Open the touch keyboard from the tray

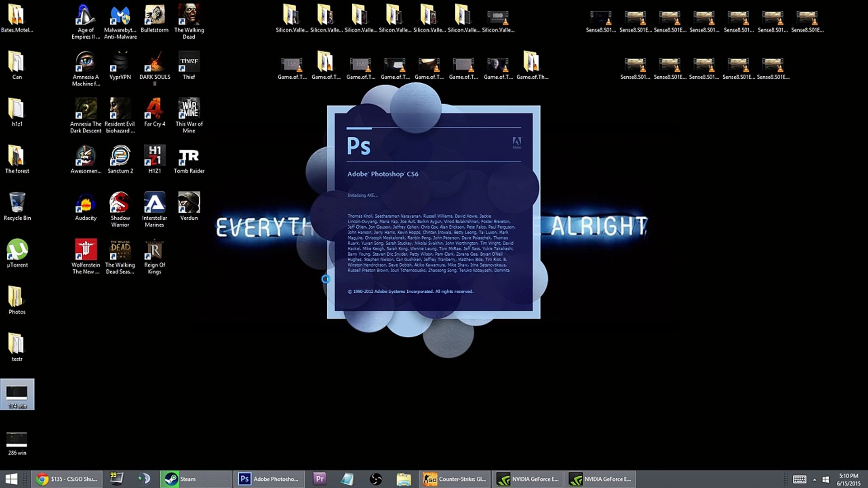(x=799, y=479)
